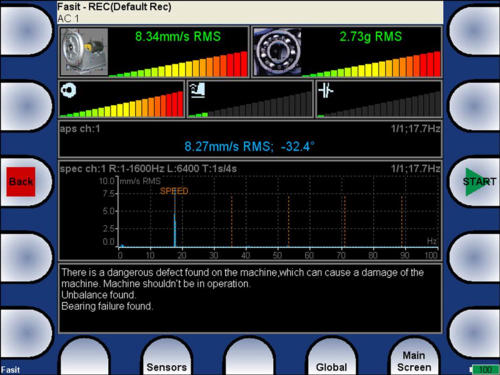Screen dimensions: 500x375
Task: Click the diagnostic message text box
Action: 250,298
